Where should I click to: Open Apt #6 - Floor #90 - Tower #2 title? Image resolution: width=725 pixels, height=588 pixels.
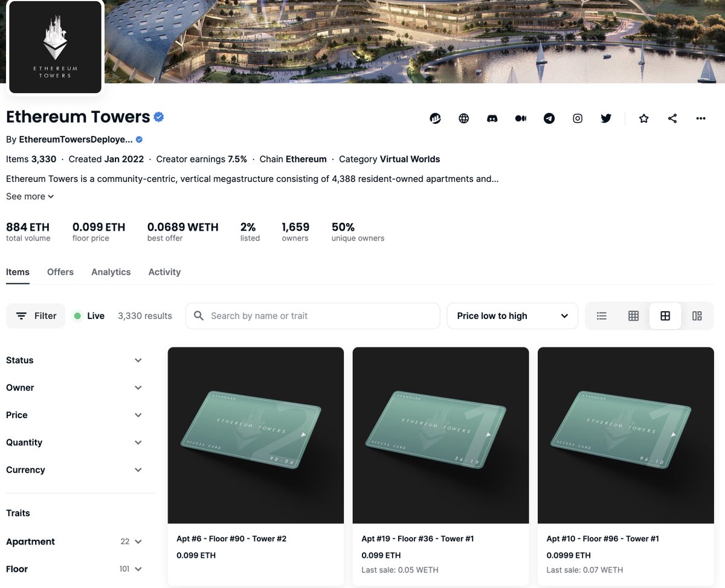click(231, 538)
